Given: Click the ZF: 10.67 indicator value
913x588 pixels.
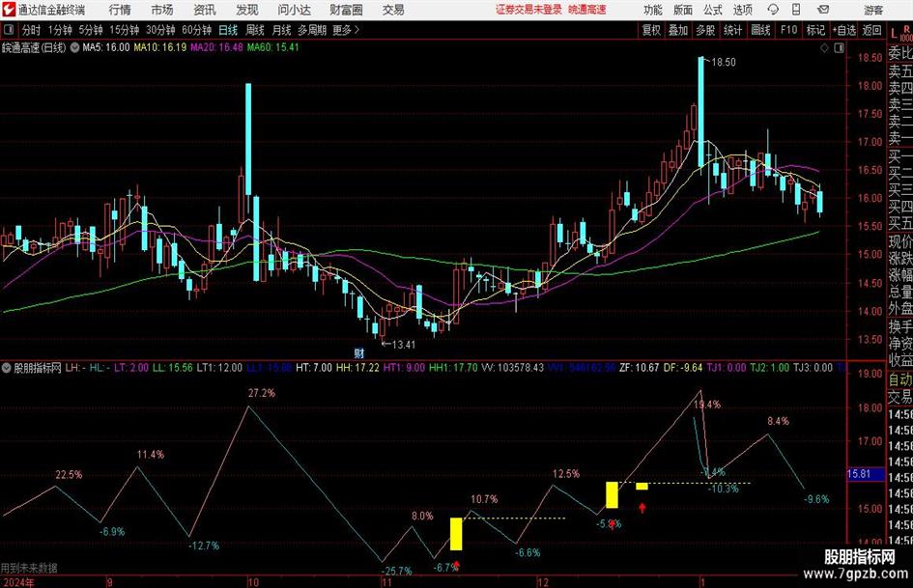Looking at the screenshot, I should tap(640, 368).
